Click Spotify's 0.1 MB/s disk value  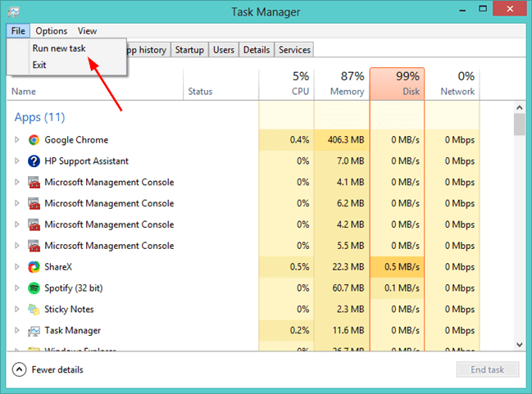402,288
